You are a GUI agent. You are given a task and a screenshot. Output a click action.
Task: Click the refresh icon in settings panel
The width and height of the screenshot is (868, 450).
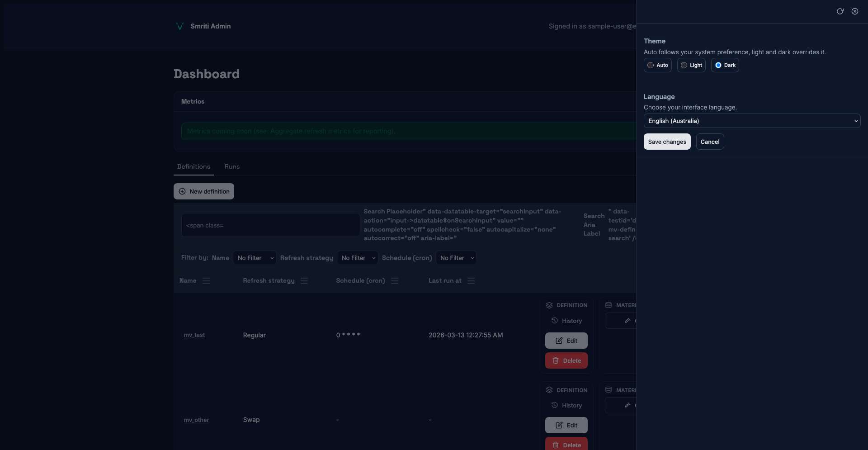coord(840,11)
